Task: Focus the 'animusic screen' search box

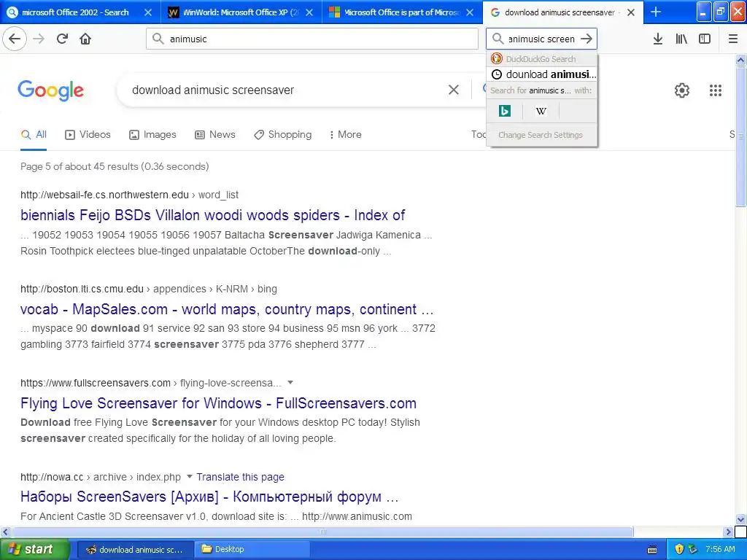Action: coord(542,39)
